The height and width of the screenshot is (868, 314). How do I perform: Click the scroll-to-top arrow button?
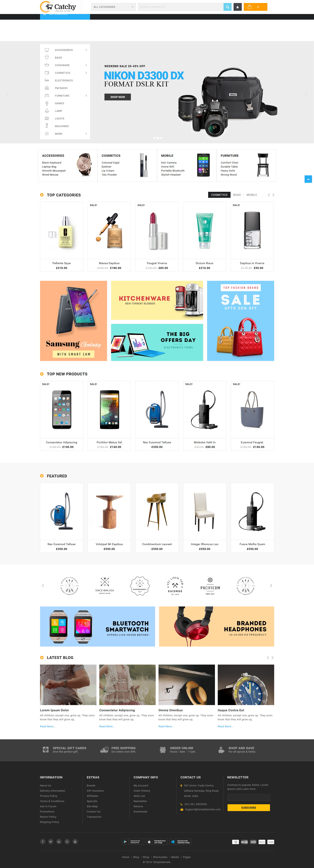[x=308, y=179]
